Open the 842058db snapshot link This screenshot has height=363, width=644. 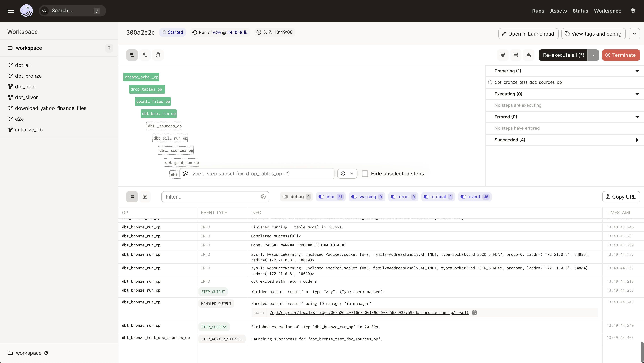pos(237,32)
